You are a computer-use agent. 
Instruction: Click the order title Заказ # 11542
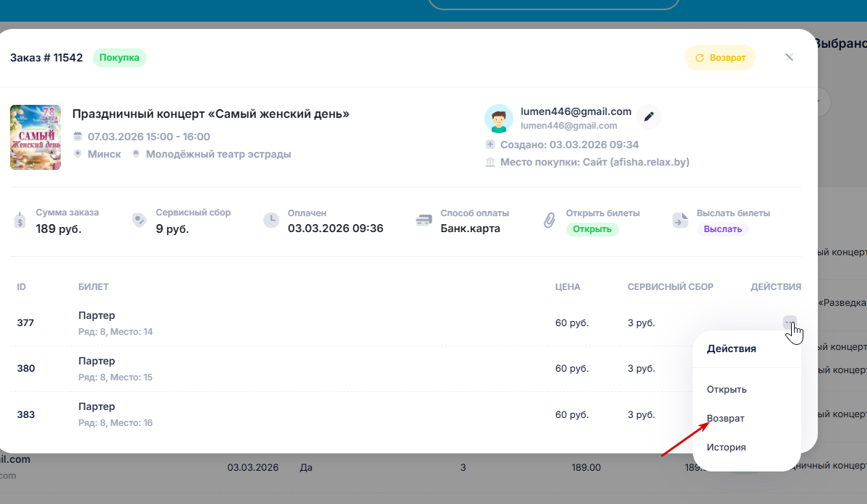(46, 57)
